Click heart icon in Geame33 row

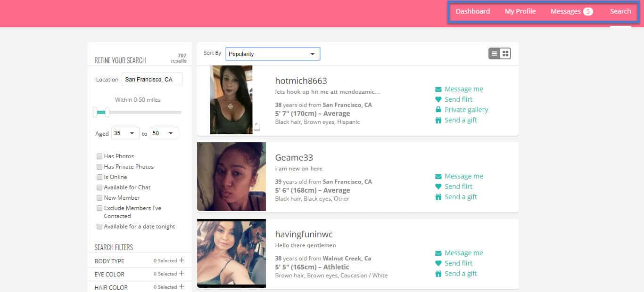[x=438, y=187]
